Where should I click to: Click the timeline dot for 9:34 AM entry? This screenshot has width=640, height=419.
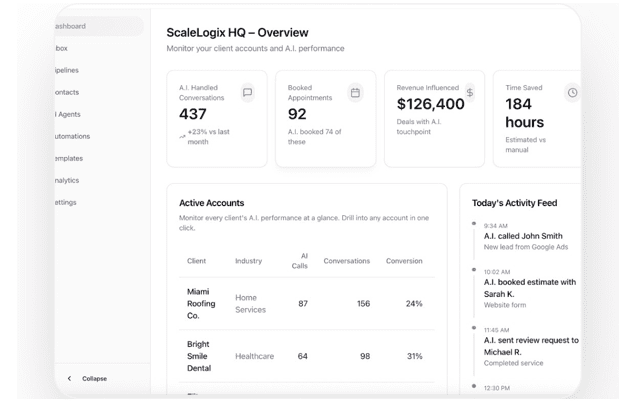point(474,224)
